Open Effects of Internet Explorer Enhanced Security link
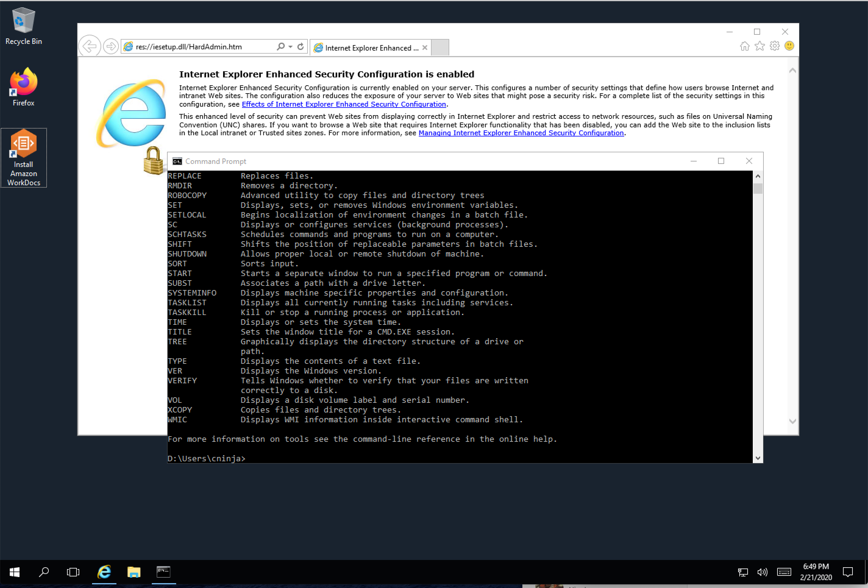 pyautogui.click(x=344, y=104)
